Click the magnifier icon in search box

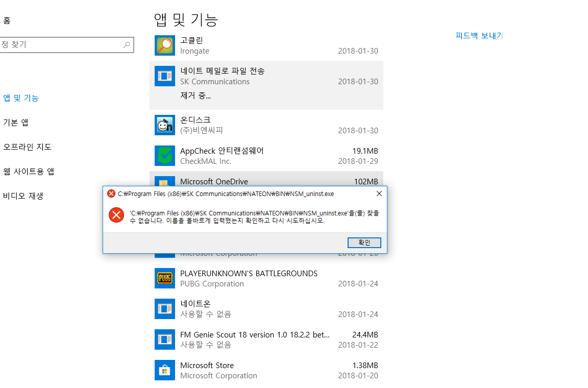pyautogui.click(x=127, y=44)
